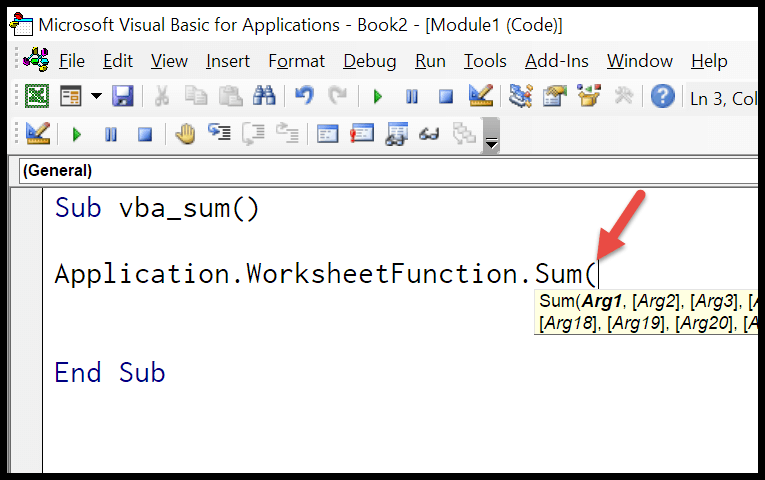Click the Insert UserForm icon
765x480 pixels.
point(71,96)
